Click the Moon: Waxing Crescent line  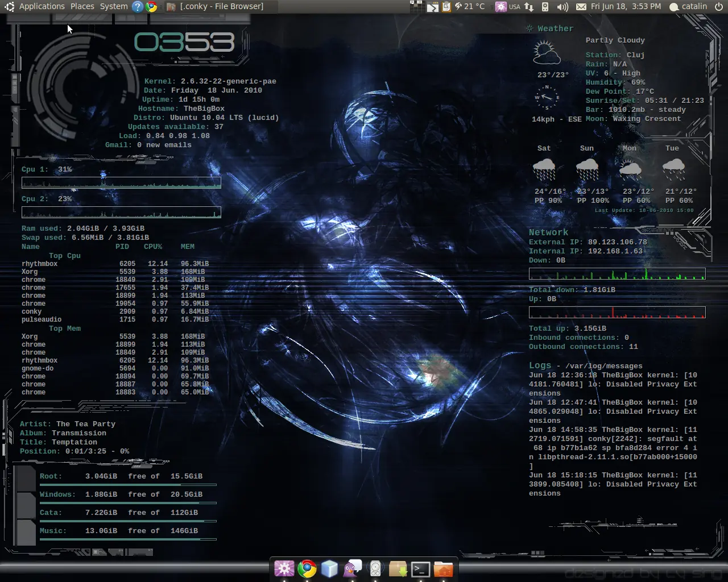(x=634, y=119)
